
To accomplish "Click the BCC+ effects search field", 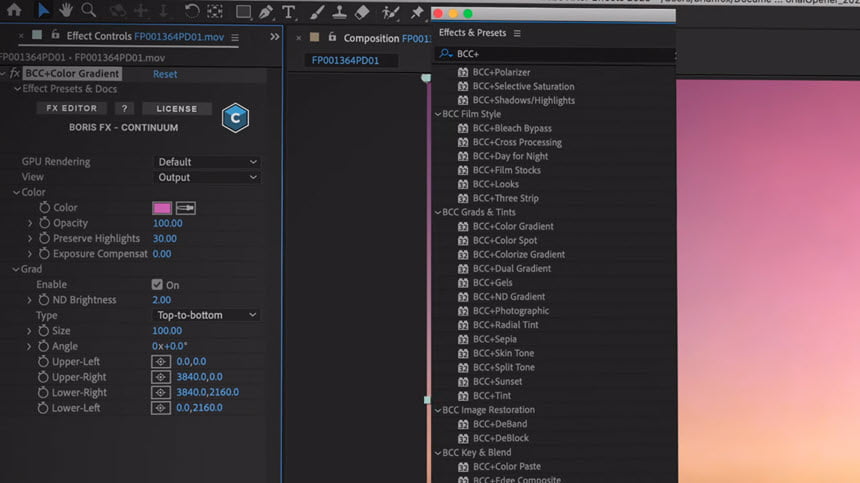I will pos(555,54).
